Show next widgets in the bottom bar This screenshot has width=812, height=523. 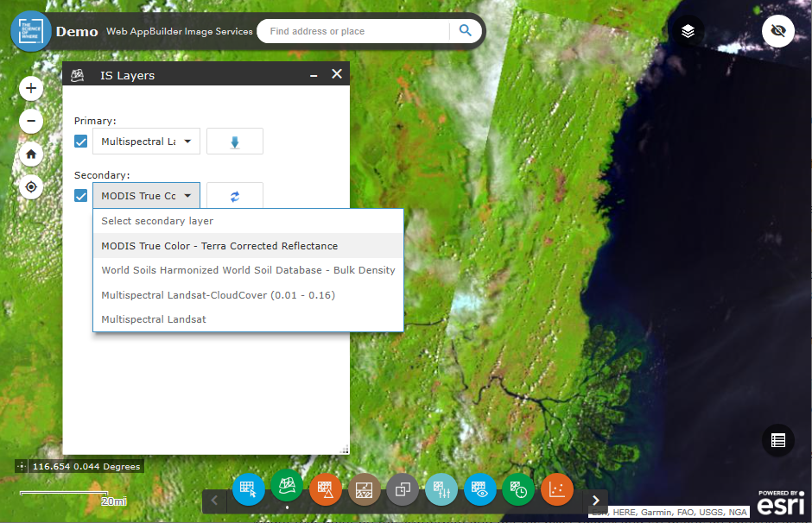[595, 501]
